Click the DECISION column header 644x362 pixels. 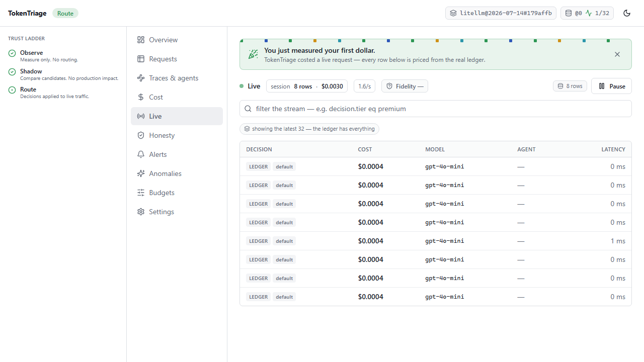[x=259, y=149]
